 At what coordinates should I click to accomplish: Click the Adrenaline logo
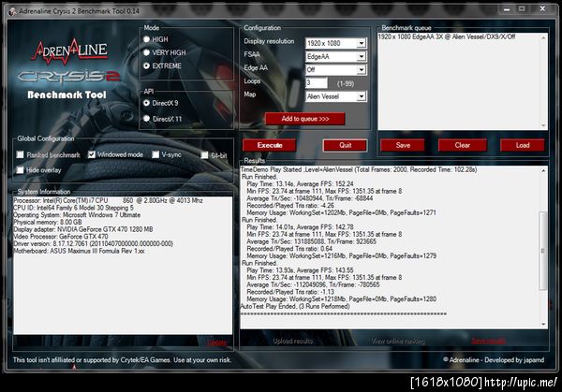70,51
